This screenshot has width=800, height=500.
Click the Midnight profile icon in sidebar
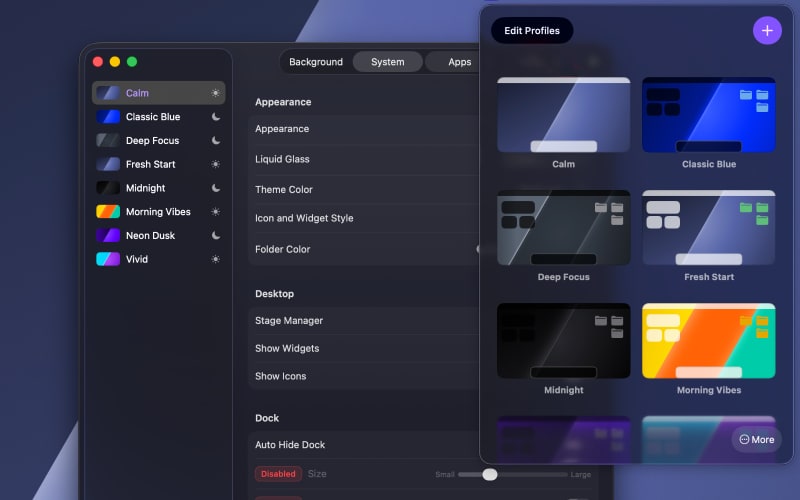tap(108, 188)
